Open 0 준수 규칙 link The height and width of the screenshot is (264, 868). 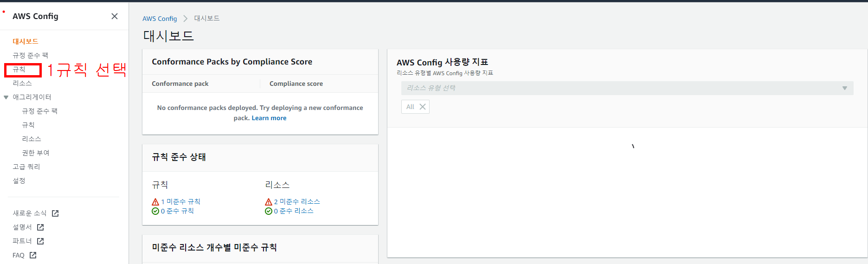coord(177,211)
